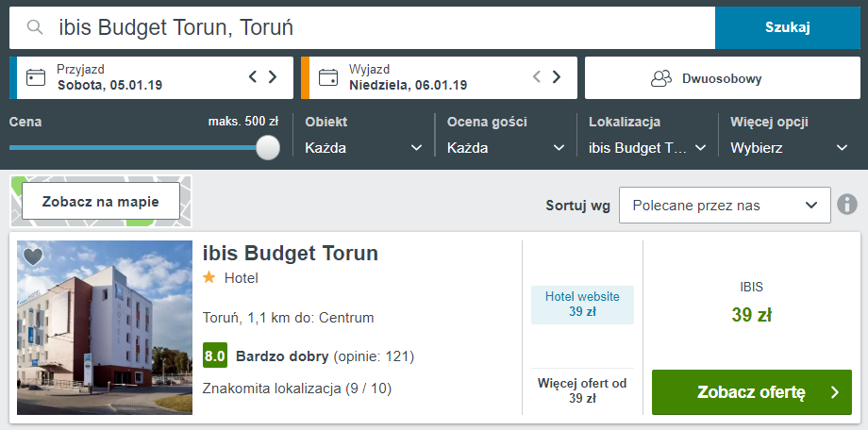The width and height of the screenshot is (868, 430).
Task: Click the 8.0 rating badge
Action: coord(215,356)
